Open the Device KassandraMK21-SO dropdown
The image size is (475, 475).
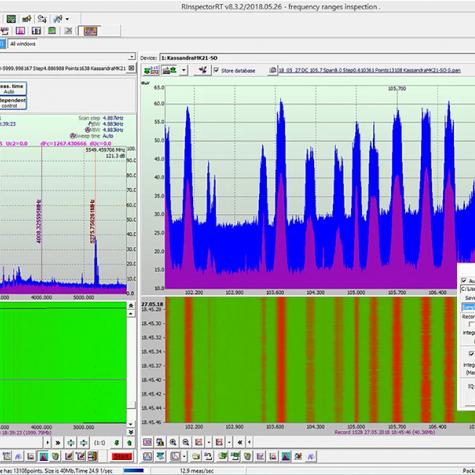tap(317, 58)
